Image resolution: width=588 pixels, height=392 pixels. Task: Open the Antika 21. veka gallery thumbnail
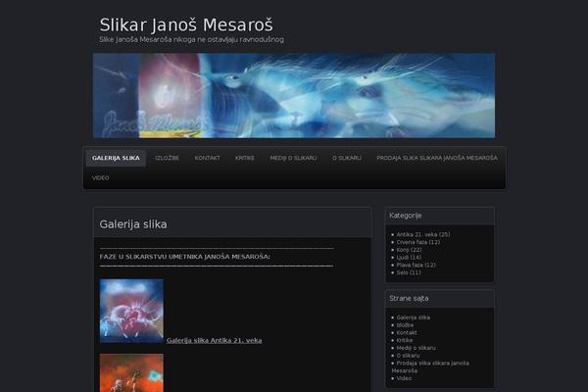131,311
